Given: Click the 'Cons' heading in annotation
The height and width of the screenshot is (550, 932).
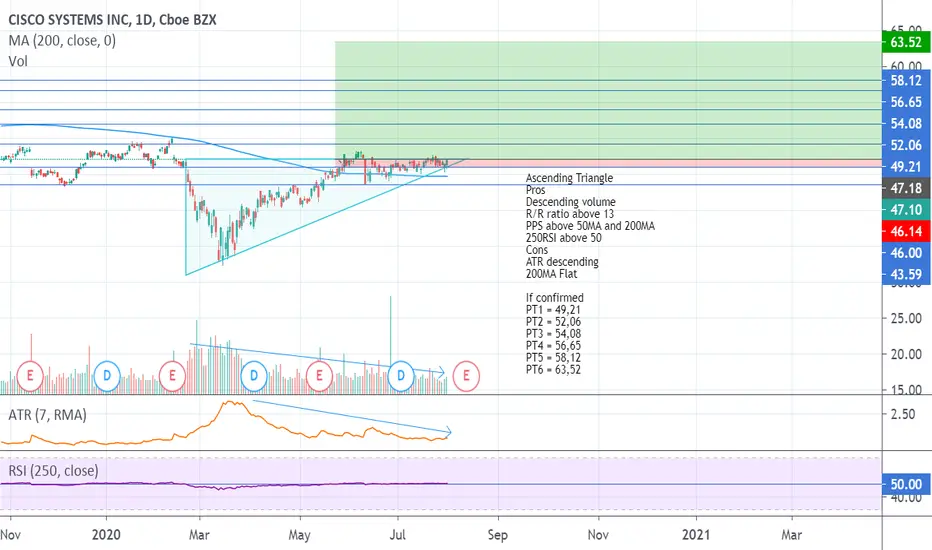Looking at the screenshot, I should [537, 250].
